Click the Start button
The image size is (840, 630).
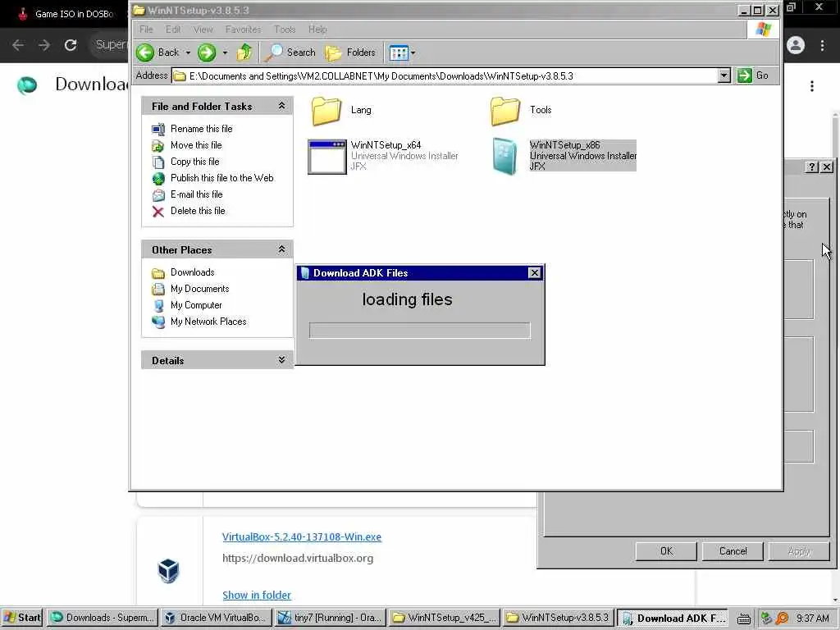[x=22, y=618]
